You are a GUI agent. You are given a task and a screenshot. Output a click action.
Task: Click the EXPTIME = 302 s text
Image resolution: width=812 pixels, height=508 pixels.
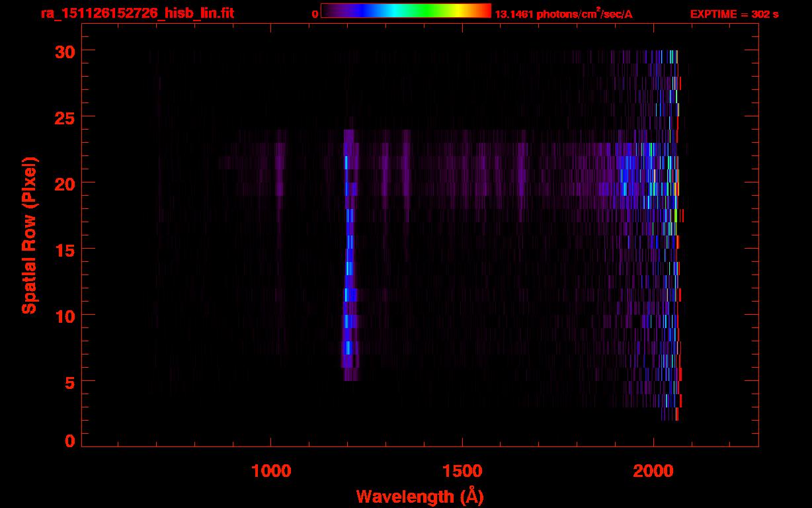pos(734,14)
